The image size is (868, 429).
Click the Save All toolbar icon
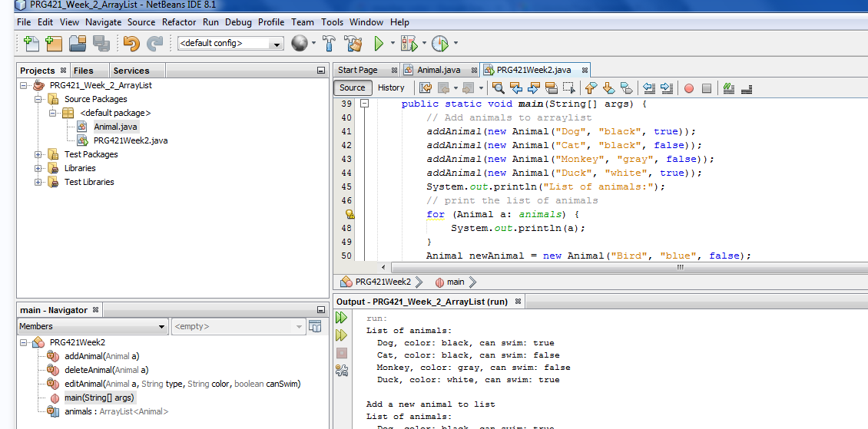(x=101, y=43)
